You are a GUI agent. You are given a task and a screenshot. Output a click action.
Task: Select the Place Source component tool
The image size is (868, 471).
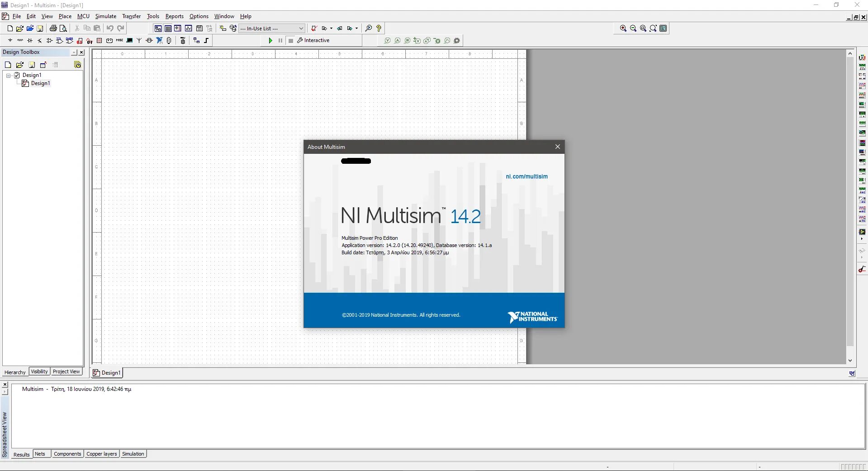click(x=10, y=40)
